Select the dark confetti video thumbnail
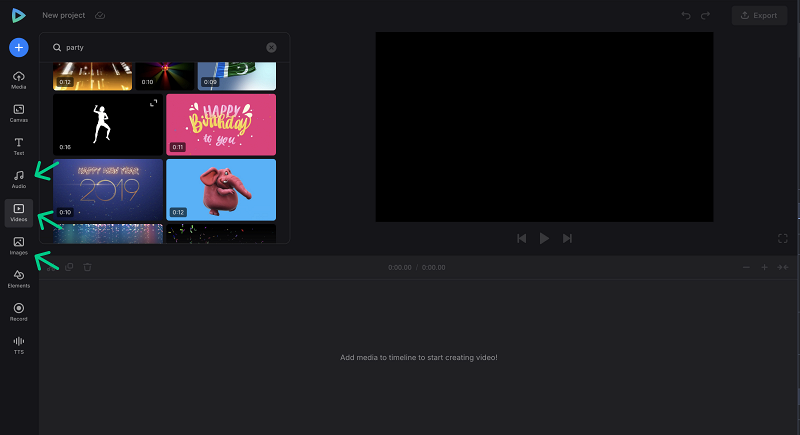800x435 pixels. [x=221, y=234]
